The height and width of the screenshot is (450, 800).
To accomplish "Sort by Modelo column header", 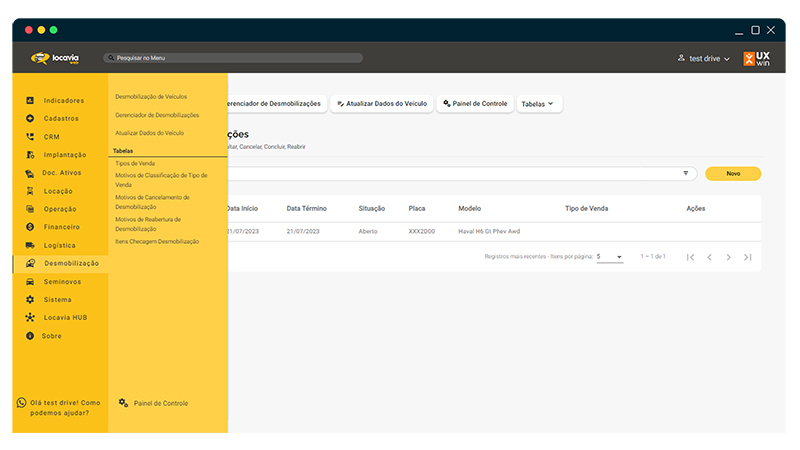I will click(x=469, y=208).
